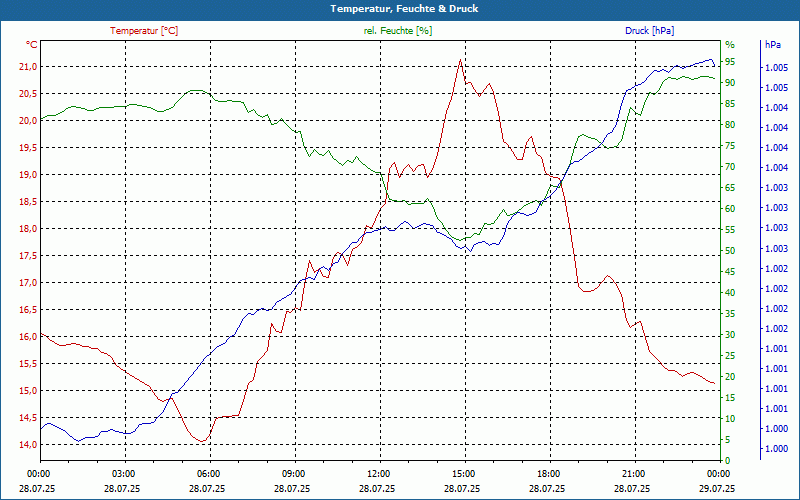The image size is (800, 500).
Task: Click the 'hPa' unit label on the pressure axis
Action: pyautogui.click(x=772, y=45)
